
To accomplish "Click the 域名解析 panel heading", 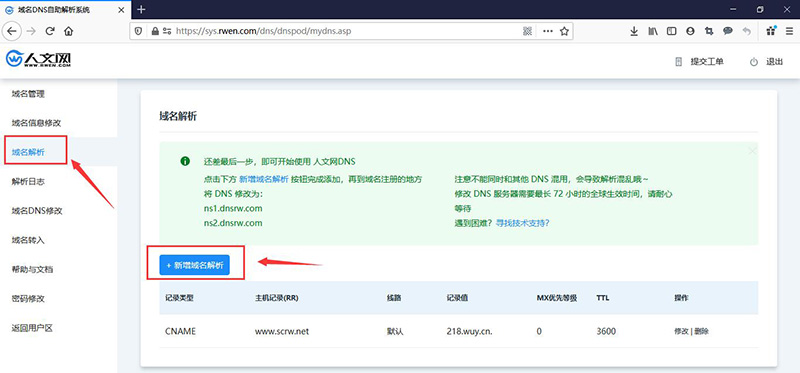I will (178, 116).
